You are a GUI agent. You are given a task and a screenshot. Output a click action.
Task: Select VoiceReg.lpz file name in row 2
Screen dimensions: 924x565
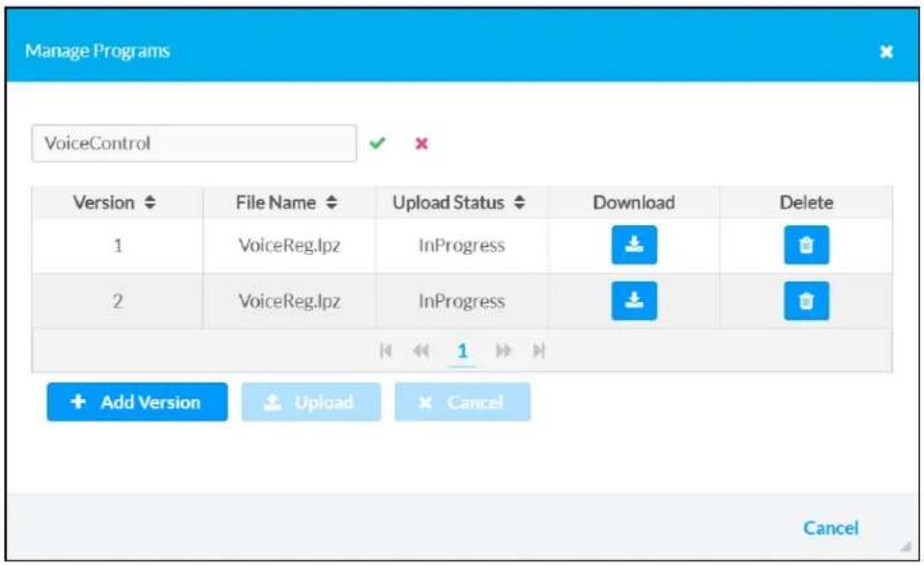point(289,302)
